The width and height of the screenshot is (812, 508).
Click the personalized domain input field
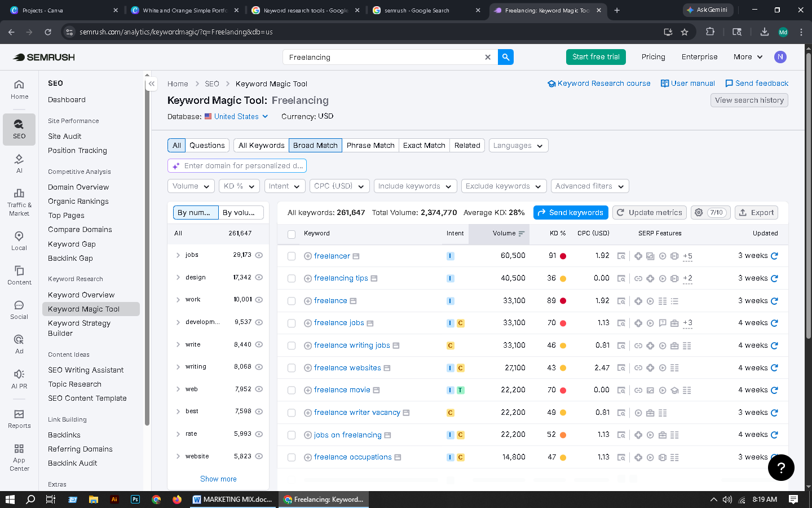(x=237, y=165)
